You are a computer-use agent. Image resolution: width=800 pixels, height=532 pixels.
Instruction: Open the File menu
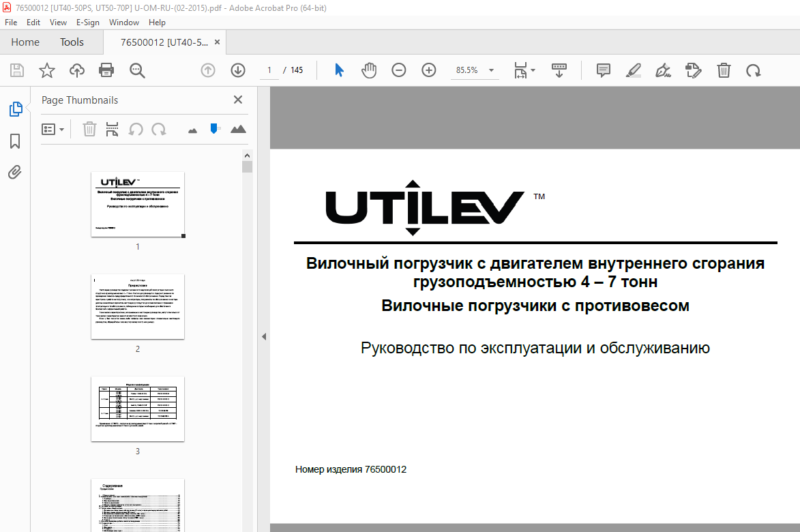click(x=11, y=23)
